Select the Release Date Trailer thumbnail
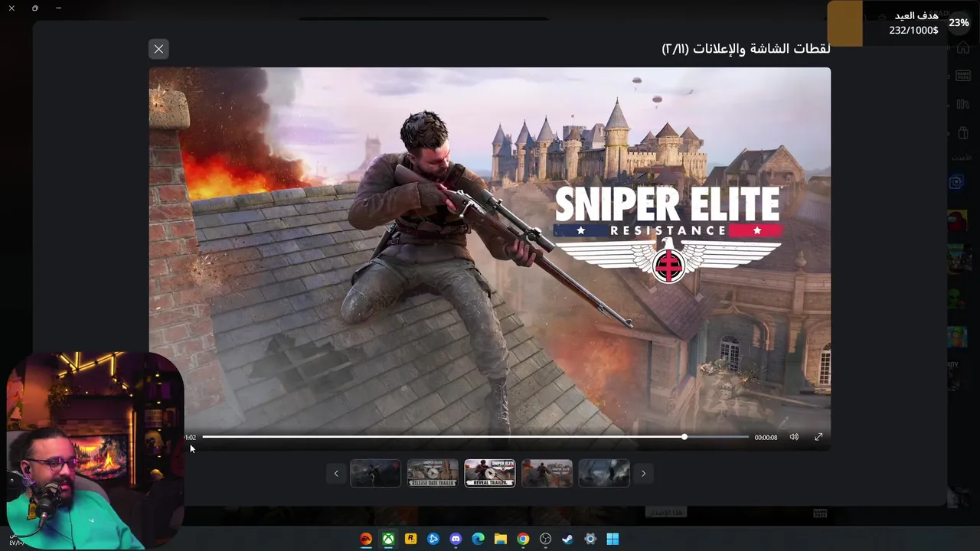980x551 pixels. click(433, 474)
